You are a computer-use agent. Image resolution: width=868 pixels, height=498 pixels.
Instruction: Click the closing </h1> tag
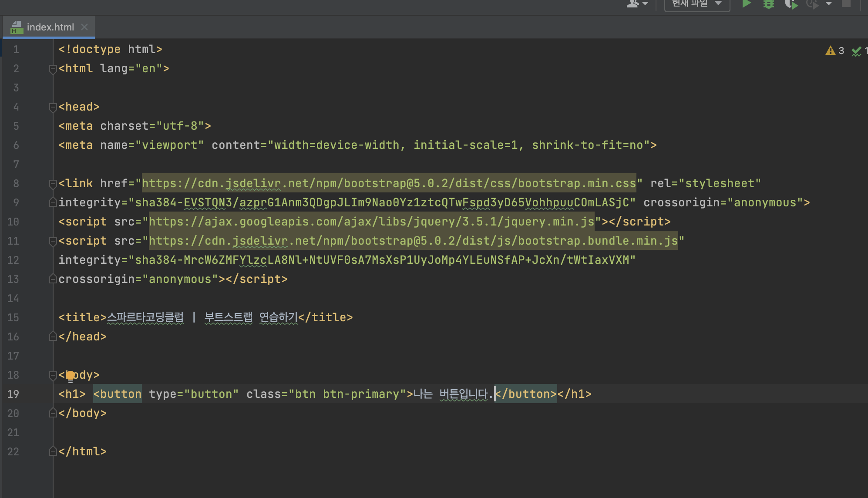[x=575, y=394]
